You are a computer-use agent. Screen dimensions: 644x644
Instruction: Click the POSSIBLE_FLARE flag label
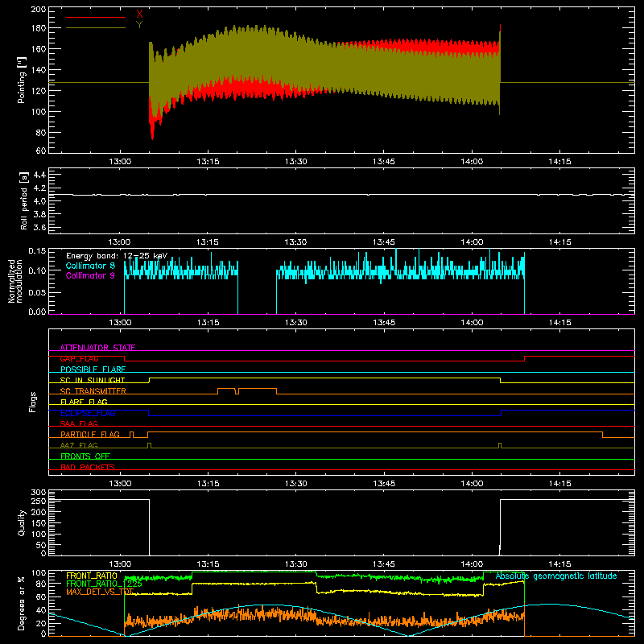click(x=93, y=369)
